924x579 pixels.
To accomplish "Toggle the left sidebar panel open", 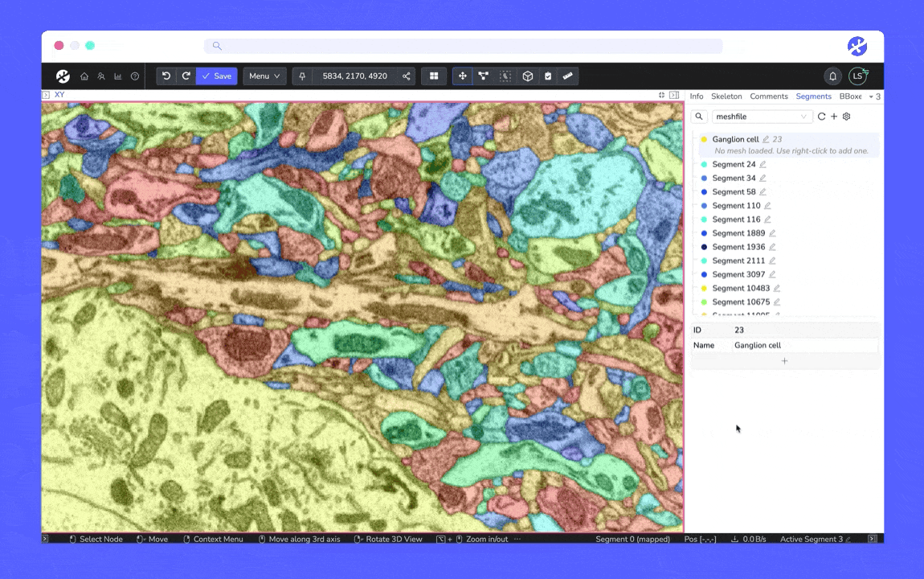I will pyautogui.click(x=46, y=95).
